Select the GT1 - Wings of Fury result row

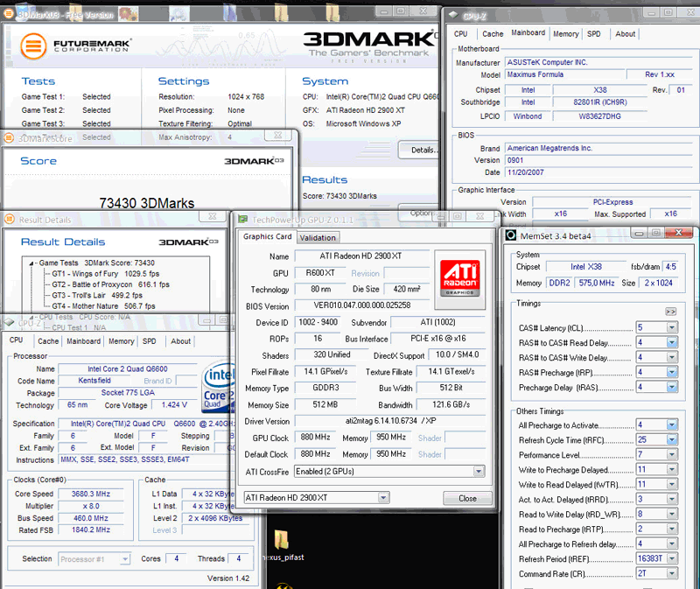(106, 274)
